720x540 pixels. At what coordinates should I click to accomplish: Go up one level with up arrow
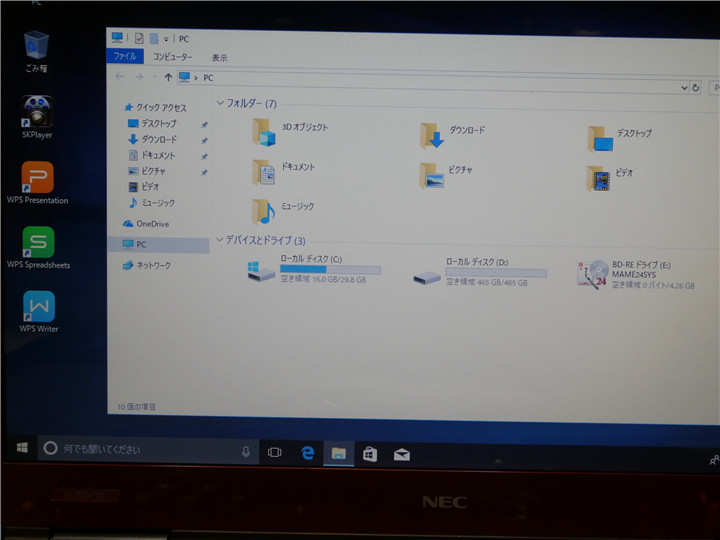(168, 77)
